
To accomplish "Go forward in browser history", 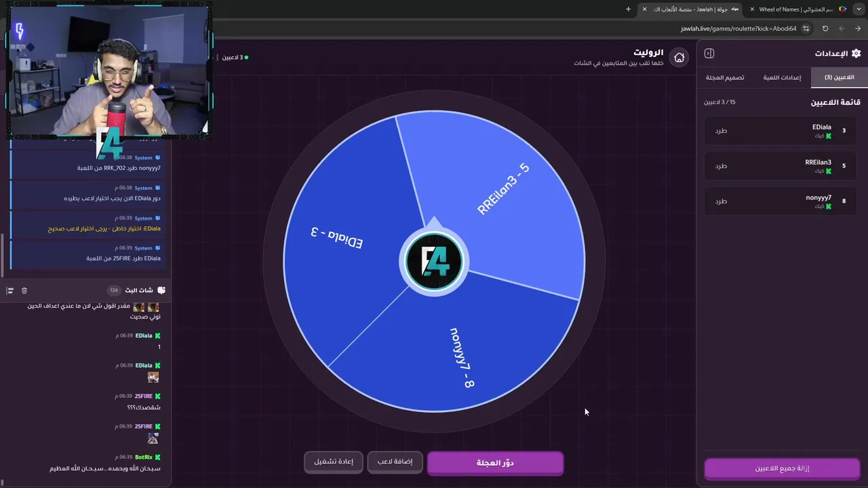I will point(858,28).
